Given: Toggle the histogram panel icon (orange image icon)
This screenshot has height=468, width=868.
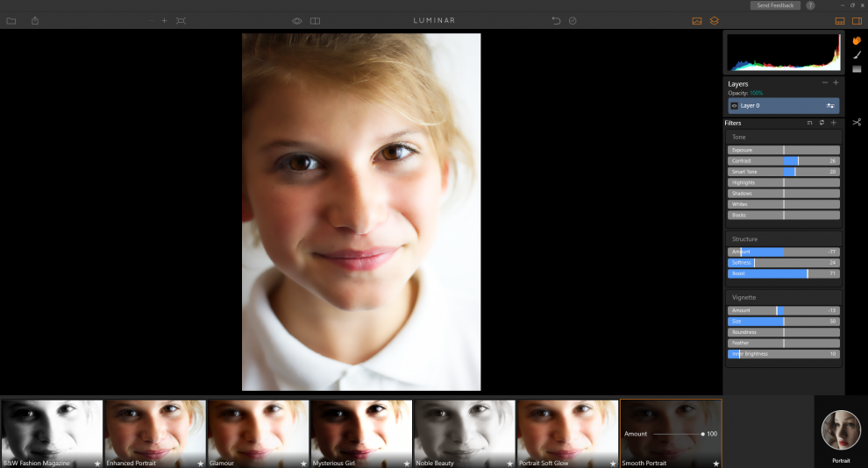Looking at the screenshot, I should (x=697, y=21).
